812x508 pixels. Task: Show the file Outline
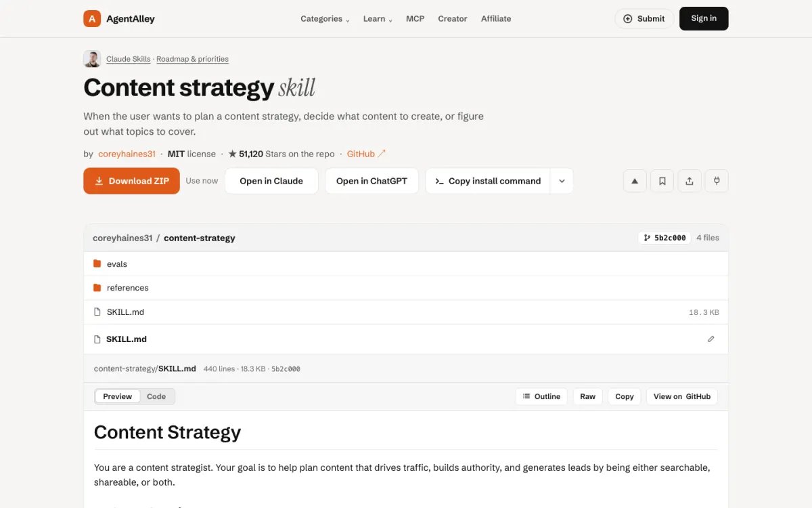(541, 396)
